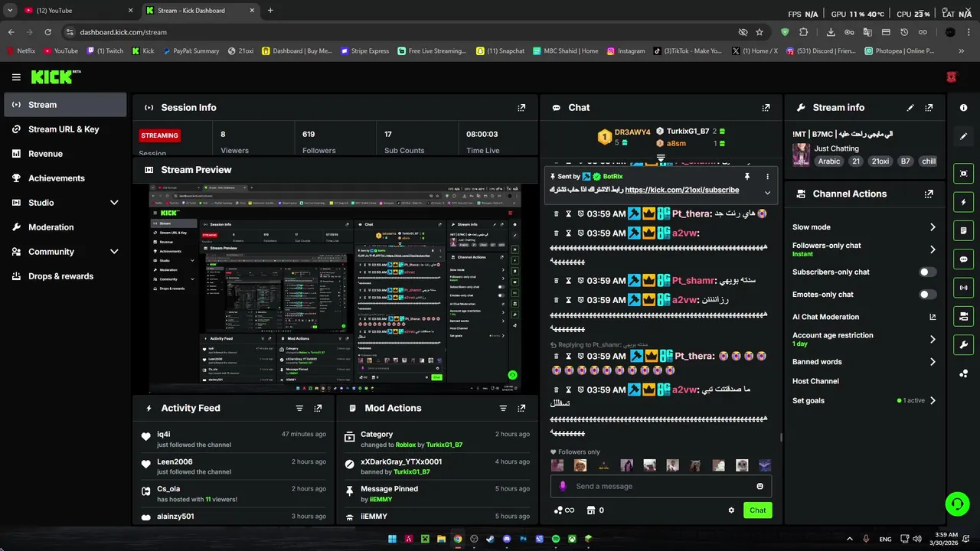Open the kick.com/21oxi/subscribe link
Image resolution: width=980 pixels, height=551 pixels.
pos(681,190)
